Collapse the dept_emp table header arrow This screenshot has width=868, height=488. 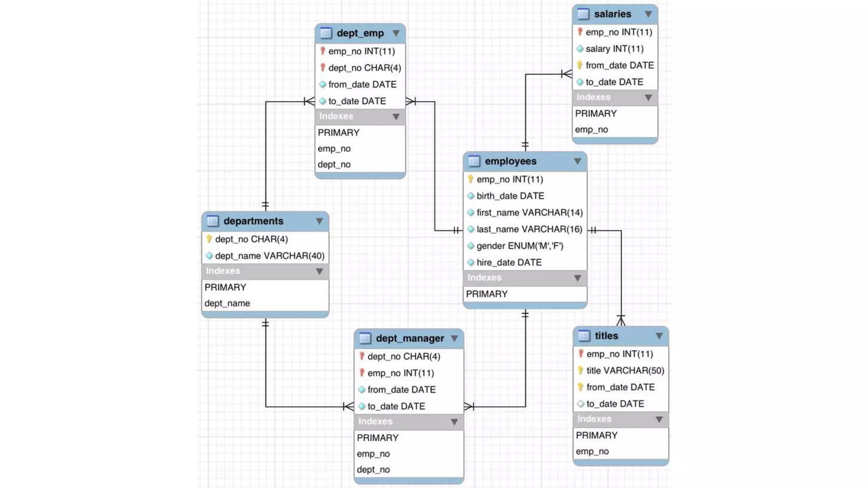click(396, 33)
